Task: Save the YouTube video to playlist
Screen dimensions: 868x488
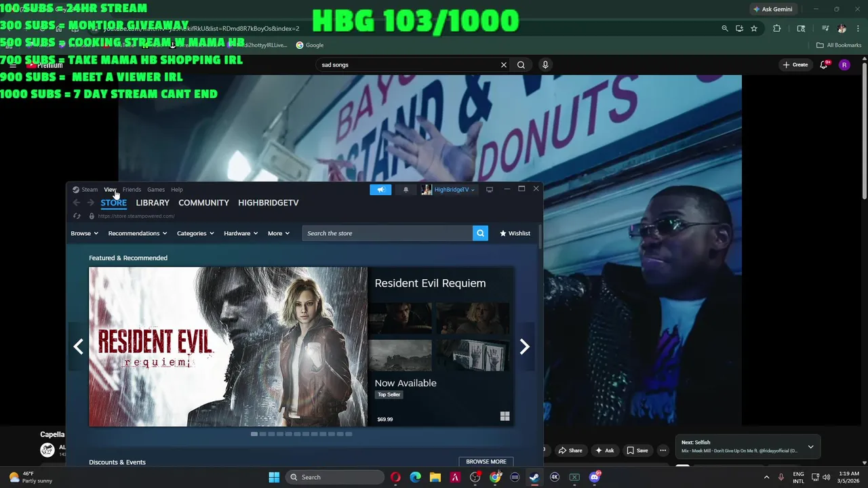Action: click(637, 450)
